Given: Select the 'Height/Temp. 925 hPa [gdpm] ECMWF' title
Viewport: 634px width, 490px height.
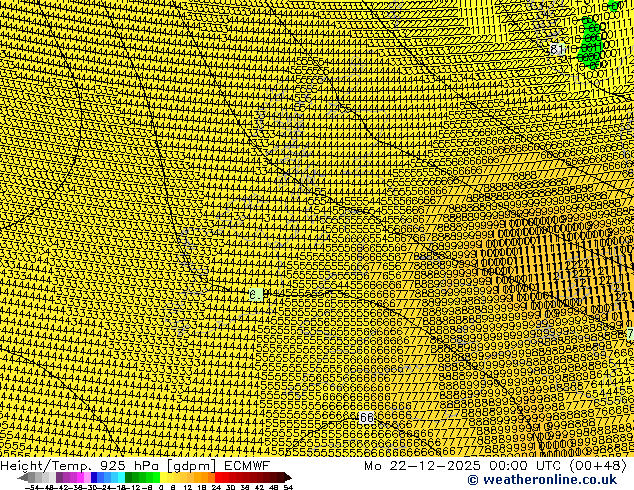Looking at the screenshot, I should (135, 465).
